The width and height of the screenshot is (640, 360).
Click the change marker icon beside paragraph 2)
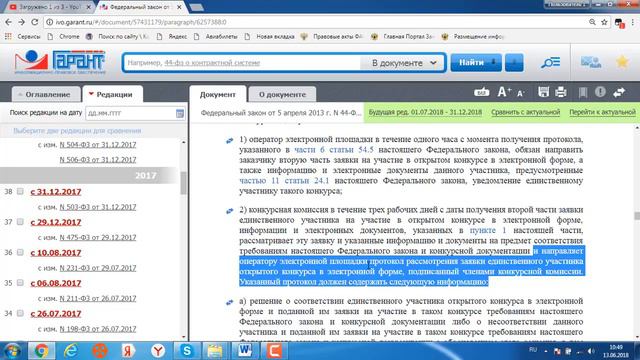[x=229, y=211]
